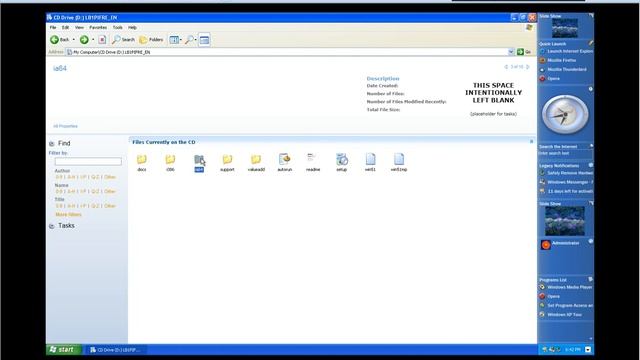The height and width of the screenshot is (360, 640).
Task: Launch Mozilla Firefox from sidebar Quick Launch
Action: pyautogui.click(x=558, y=60)
